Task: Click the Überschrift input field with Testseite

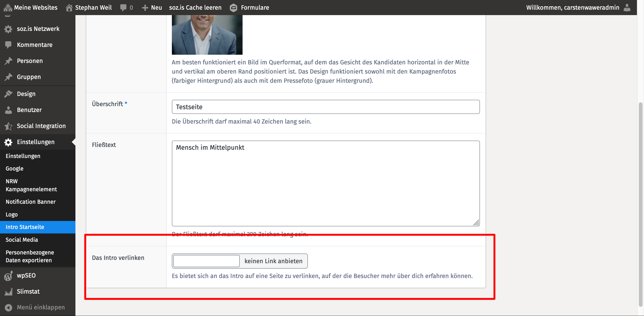Action: (x=326, y=107)
